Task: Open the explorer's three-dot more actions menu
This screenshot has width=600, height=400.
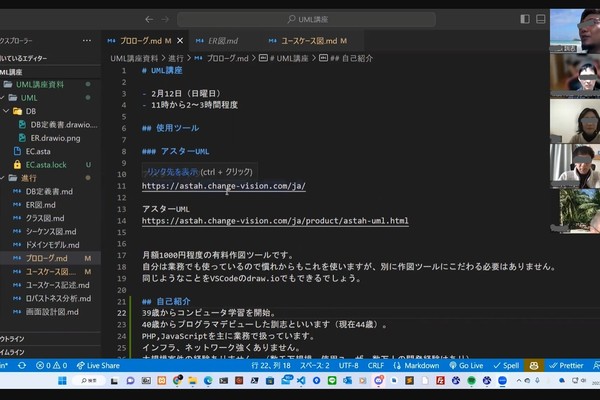Action: pyautogui.click(x=87, y=41)
